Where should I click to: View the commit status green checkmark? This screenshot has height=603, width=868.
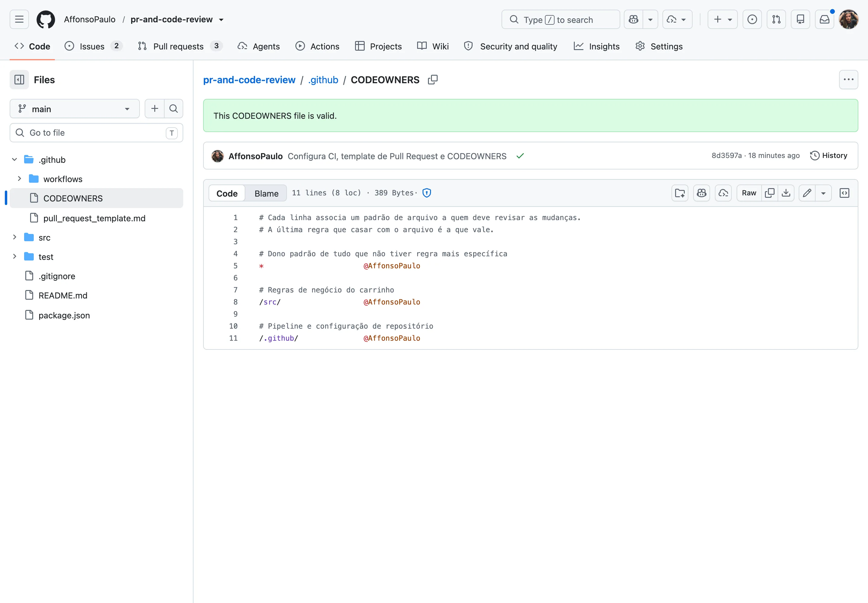click(x=520, y=156)
